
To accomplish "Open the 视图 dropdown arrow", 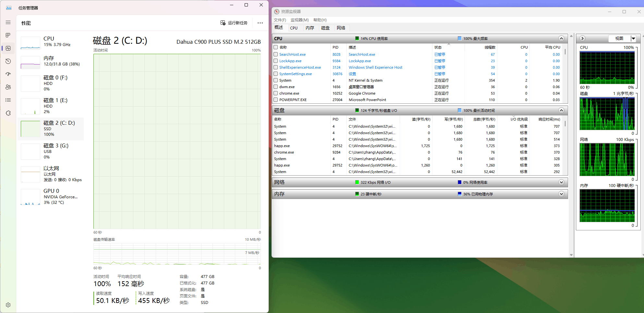I will [x=633, y=39].
